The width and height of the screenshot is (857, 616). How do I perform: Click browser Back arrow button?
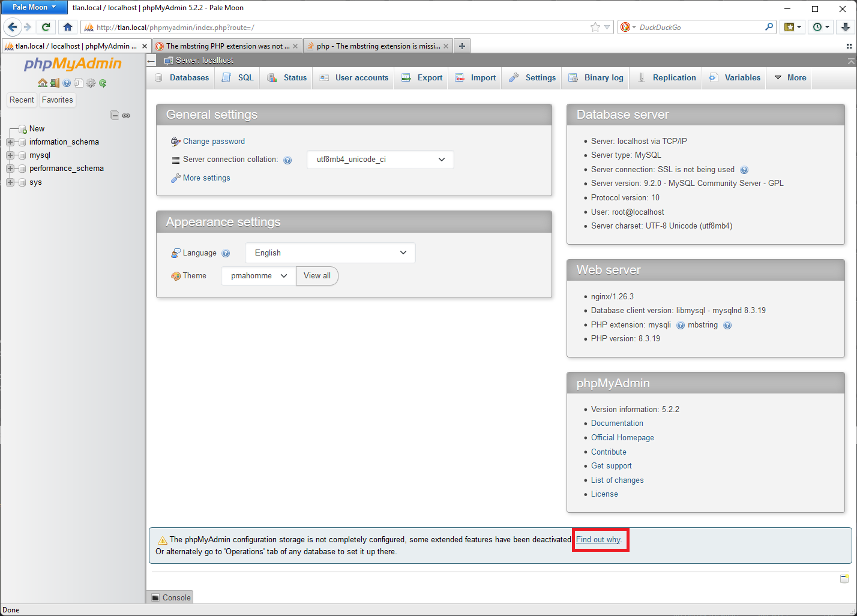13,27
